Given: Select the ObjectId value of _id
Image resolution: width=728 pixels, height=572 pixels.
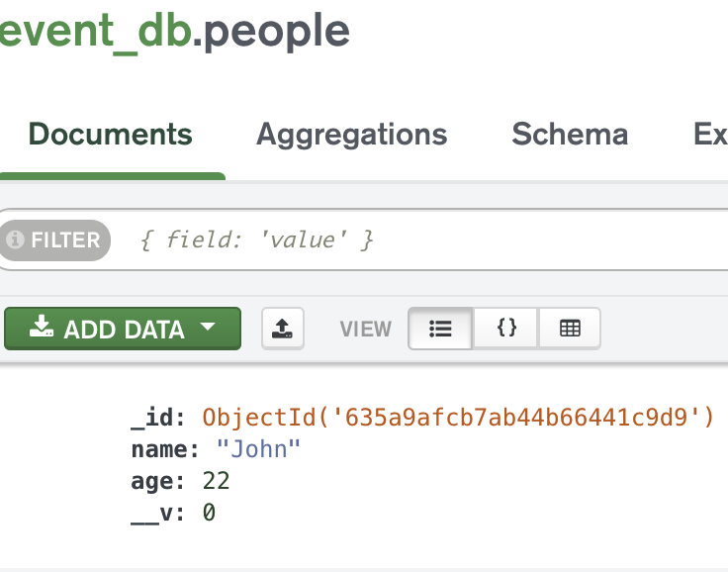Looking at the screenshot, I should (x=457, y=418).
